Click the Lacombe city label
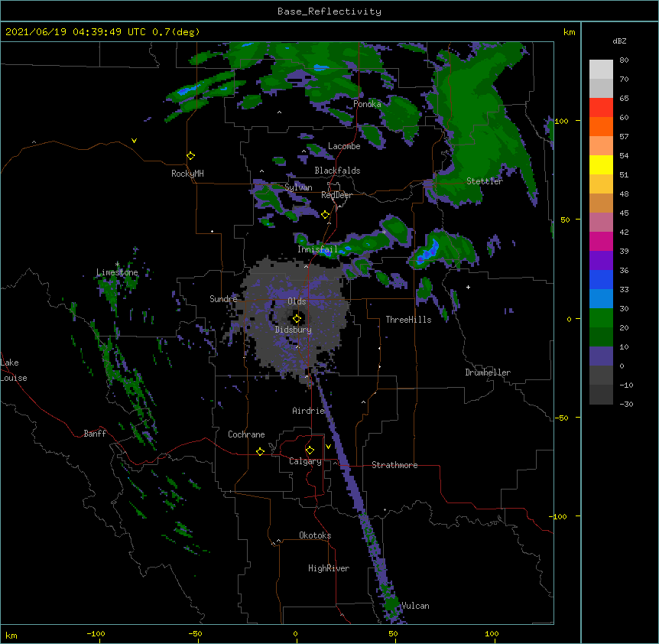Viewport: 659px width, 644px height. (x=344, y=146)
